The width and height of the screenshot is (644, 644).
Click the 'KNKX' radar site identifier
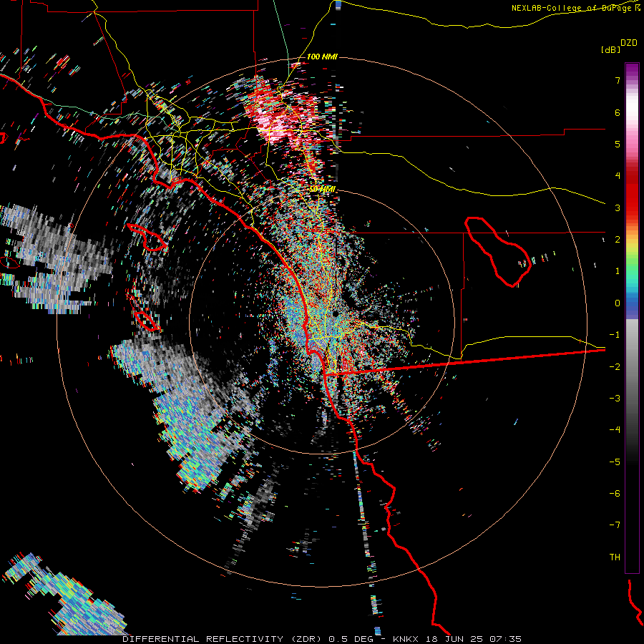point(406,639)
